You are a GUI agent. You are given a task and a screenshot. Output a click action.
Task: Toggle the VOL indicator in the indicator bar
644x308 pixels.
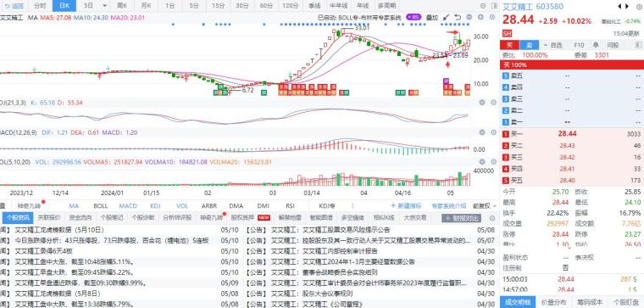(182, 205)
